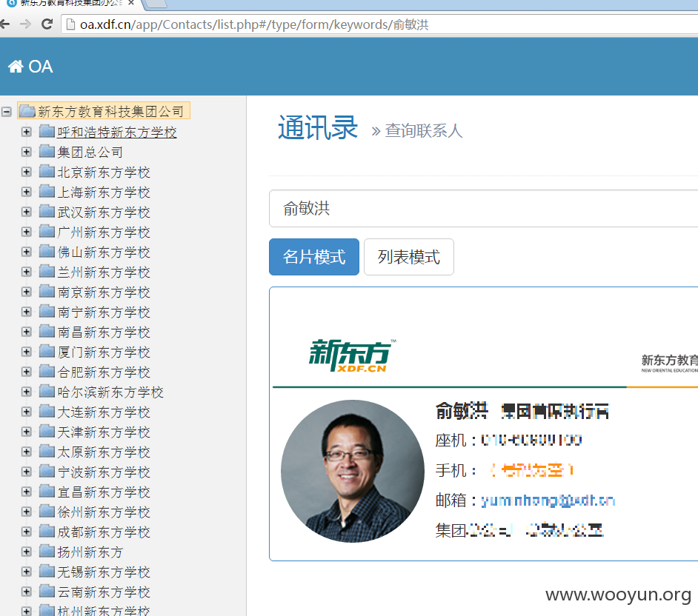The height and width of the screenshot is (616, 698).
Task: Click folder icon of 宁波新东方学校
Action: pyautogui.click(x=47, y=471)
